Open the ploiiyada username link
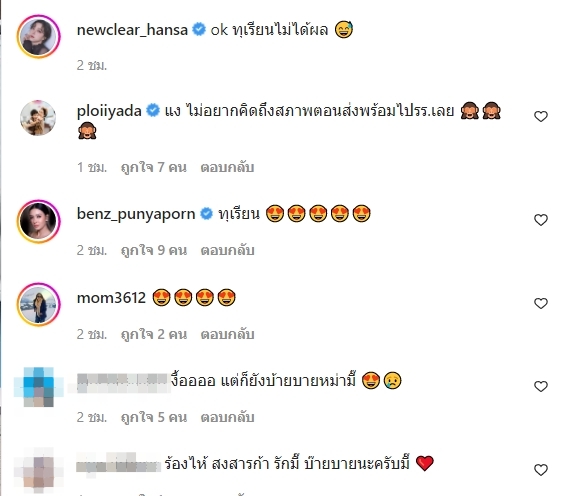The height and width of the screenshot is (496, 563). [109, 111]
